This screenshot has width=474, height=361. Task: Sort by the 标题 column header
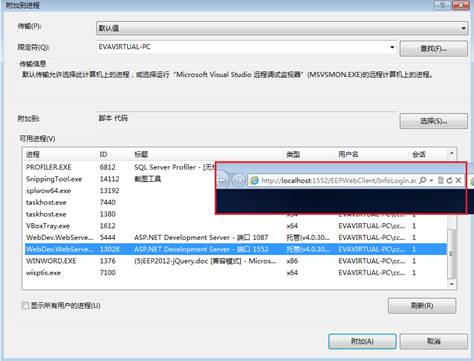[x=141, y=154]
